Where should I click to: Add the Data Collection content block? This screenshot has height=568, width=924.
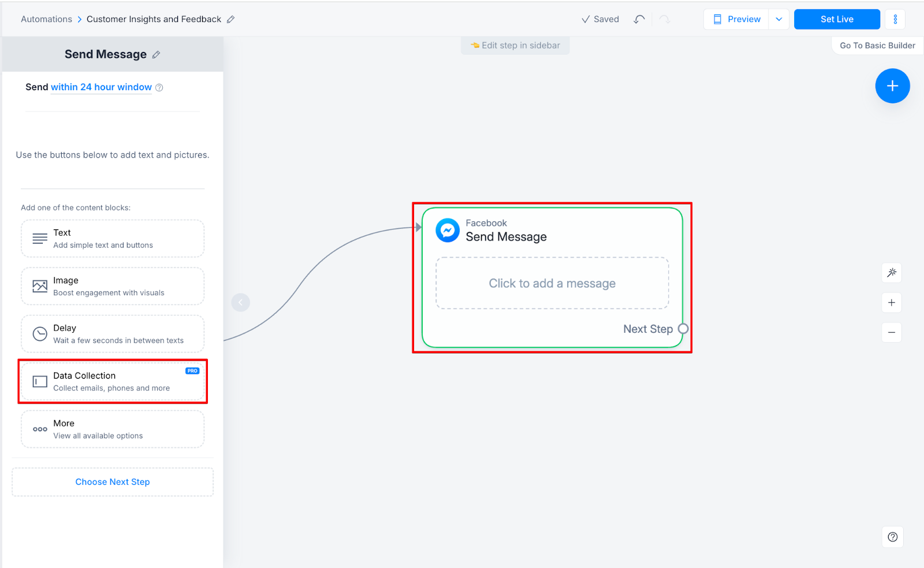[113, 381]
